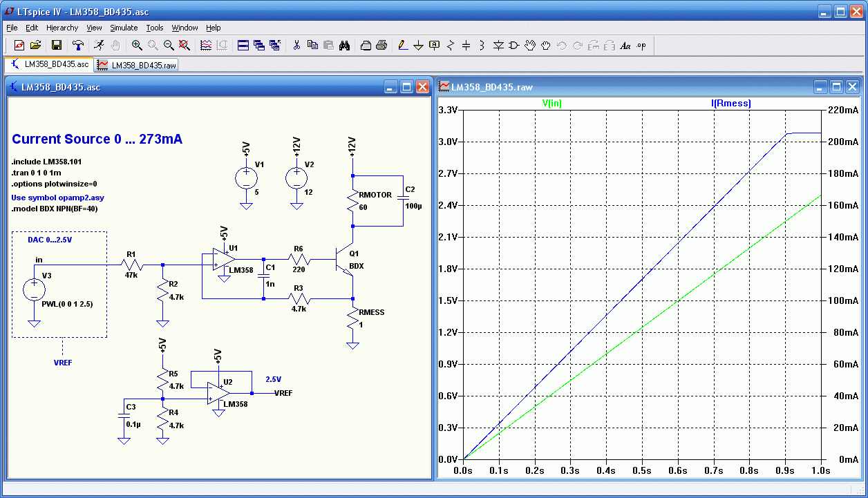Maximize the LM358_BD435.asc schematic window

(407, 87)
